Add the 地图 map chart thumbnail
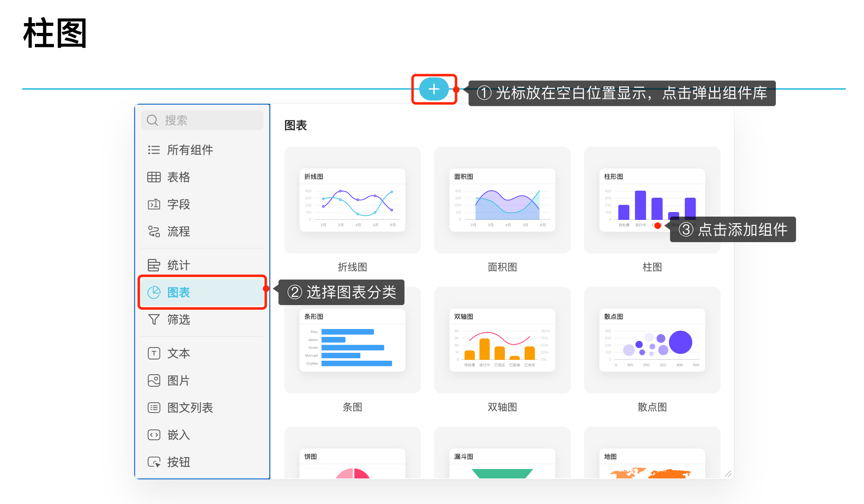The height and width of the screenshot is (504, 864). tap(652, 453)
